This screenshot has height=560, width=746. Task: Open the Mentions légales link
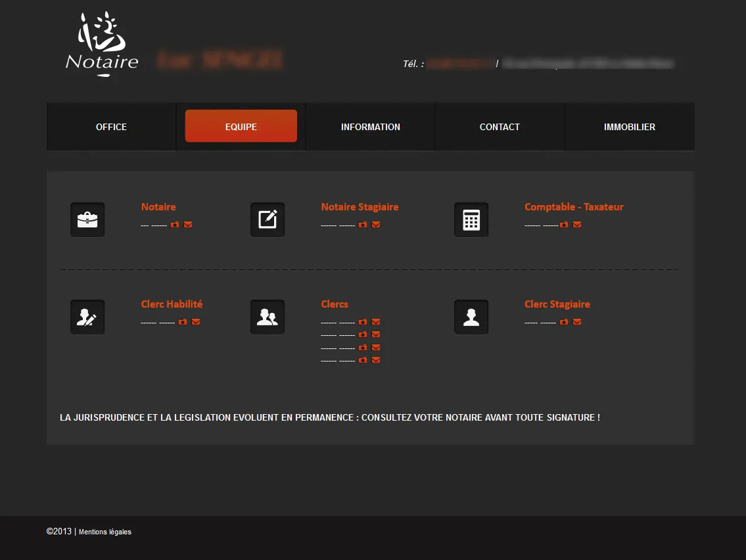tap(105, 532)
